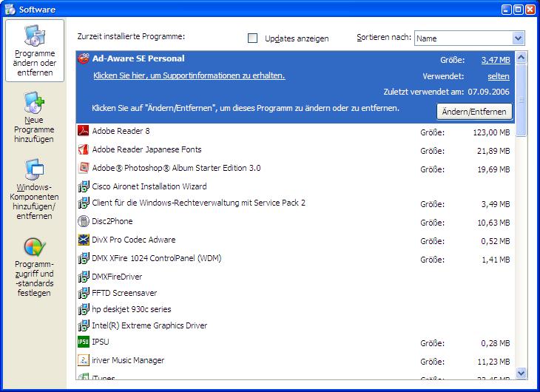Click the 123,00 MB size value

(x=491, y=132)
